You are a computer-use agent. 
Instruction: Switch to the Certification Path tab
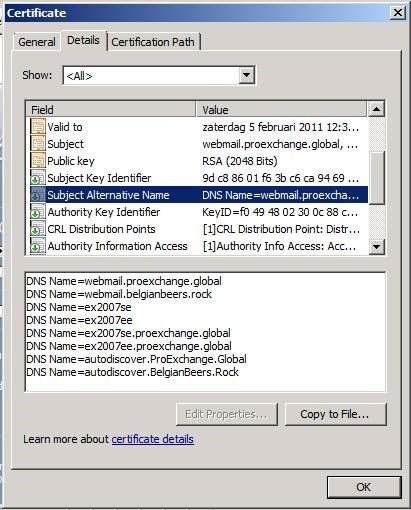coord(153,42)
